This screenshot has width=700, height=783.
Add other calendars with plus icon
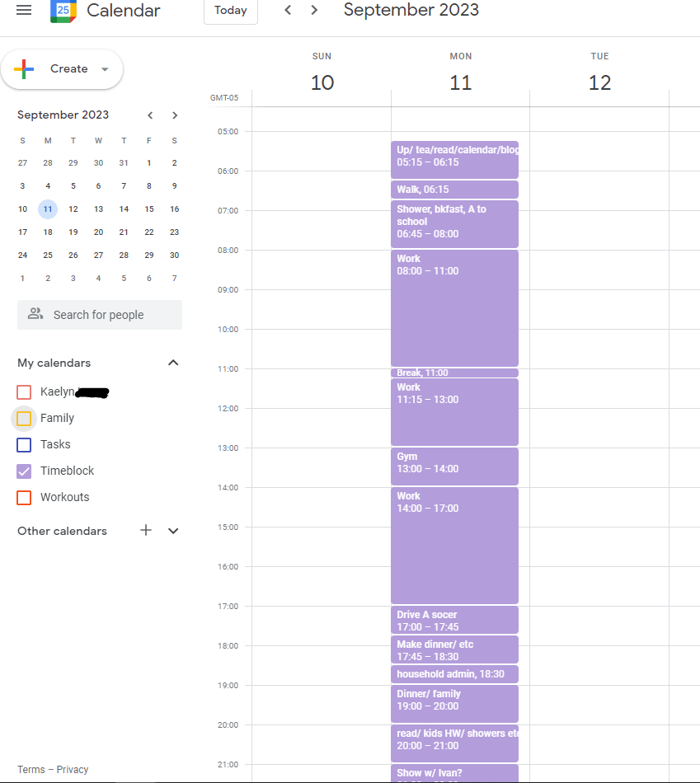[x=146, y=531]
